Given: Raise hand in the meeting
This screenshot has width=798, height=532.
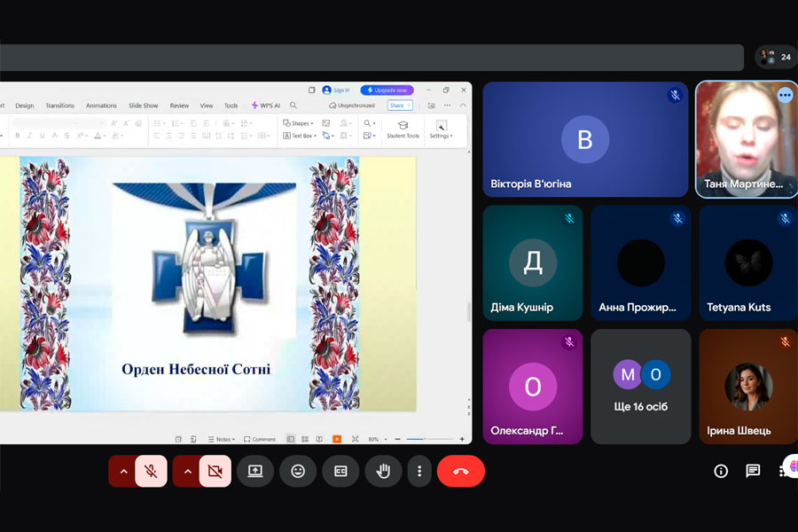Looking at the screenshot, I should [x=383, y=471].
